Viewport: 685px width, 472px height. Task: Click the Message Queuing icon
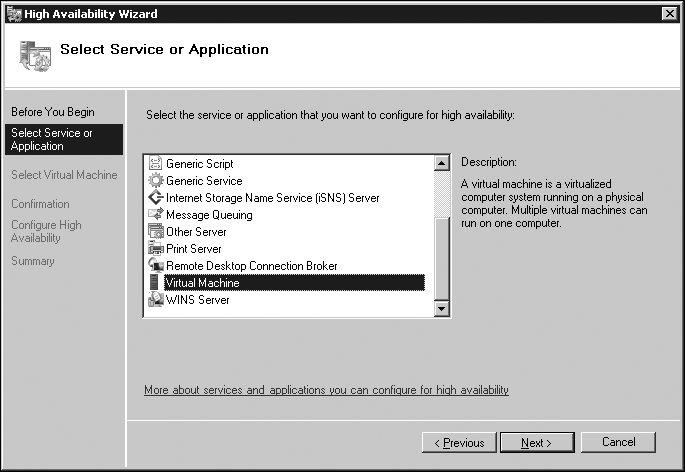pos(156,215)
